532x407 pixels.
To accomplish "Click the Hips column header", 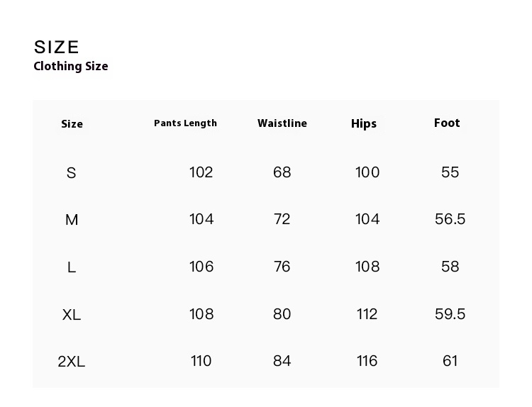I will pyautogui.click(x=364, y=124).
